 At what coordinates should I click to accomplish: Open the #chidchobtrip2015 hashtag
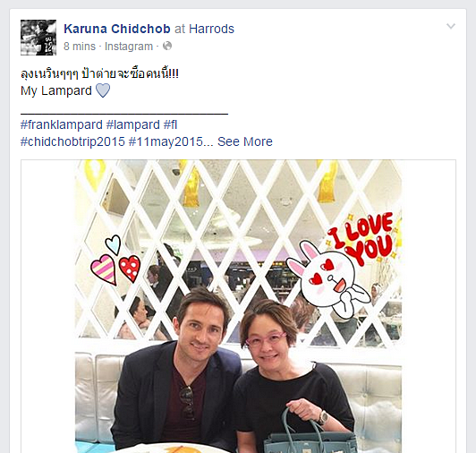click(x=72, y=141)
